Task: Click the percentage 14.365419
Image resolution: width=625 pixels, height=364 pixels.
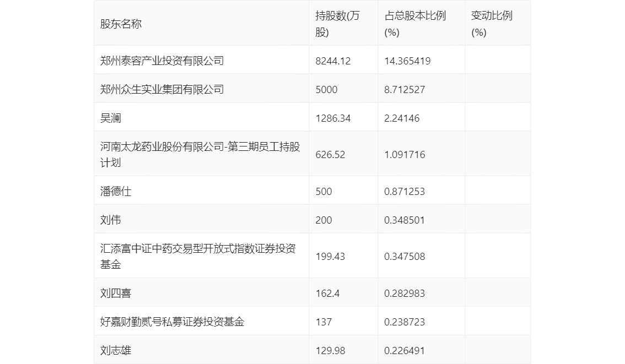Action: pos(407,61)
